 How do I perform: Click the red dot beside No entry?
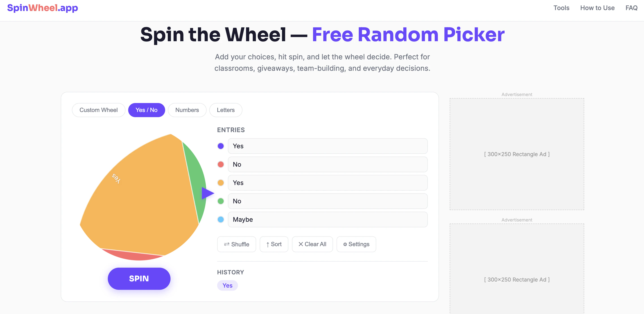point(220,164)
